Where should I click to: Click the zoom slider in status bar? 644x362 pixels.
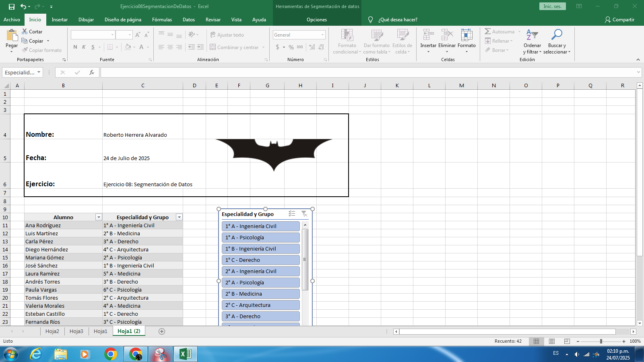[x=601, y=341]
